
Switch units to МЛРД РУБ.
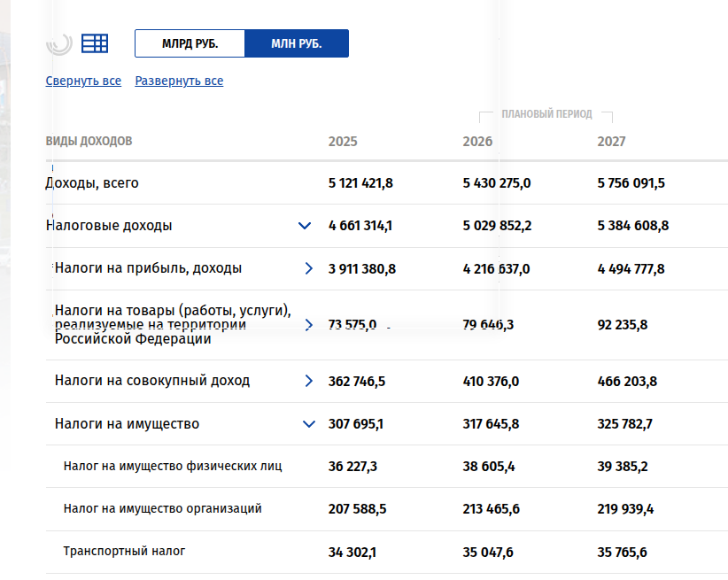click(190, 43)
